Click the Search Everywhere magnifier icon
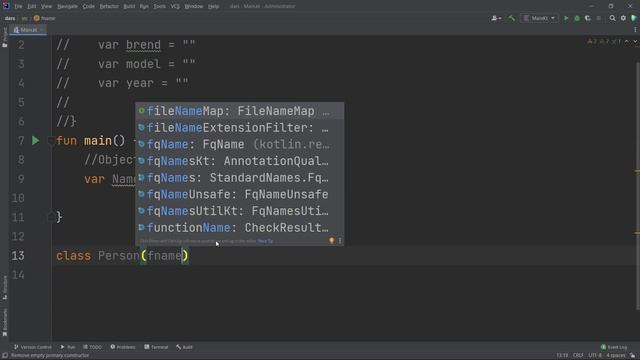 click(x=612, y=18)
